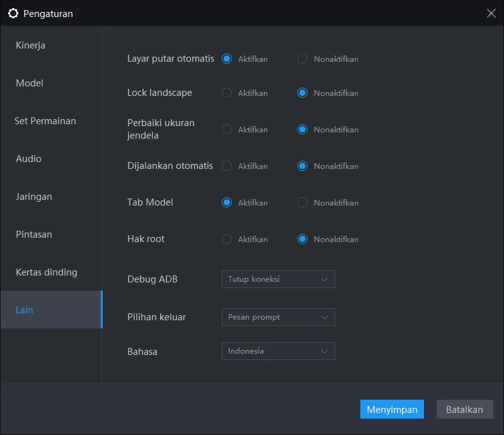The image size is (504, 435).
Task: Set Lock landscape to Nonaktifkan
Action: pyautogui.click(x=302, y=93)
